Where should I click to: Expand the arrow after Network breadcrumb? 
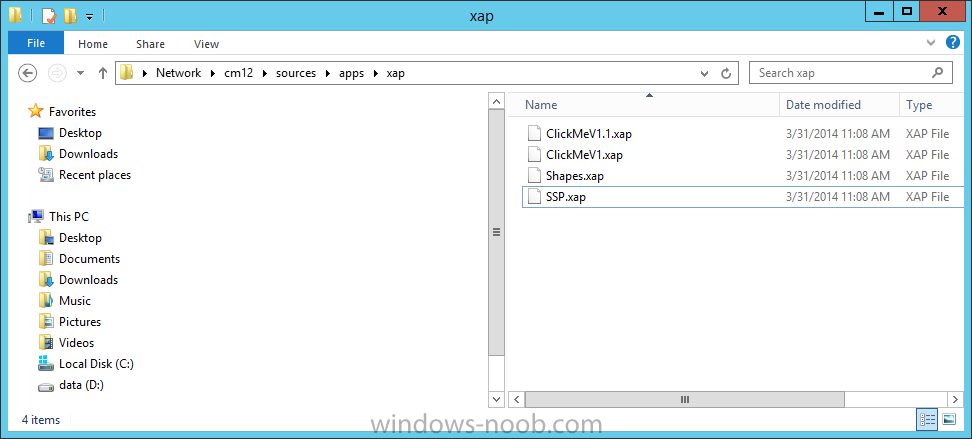[x=213, y=73]
